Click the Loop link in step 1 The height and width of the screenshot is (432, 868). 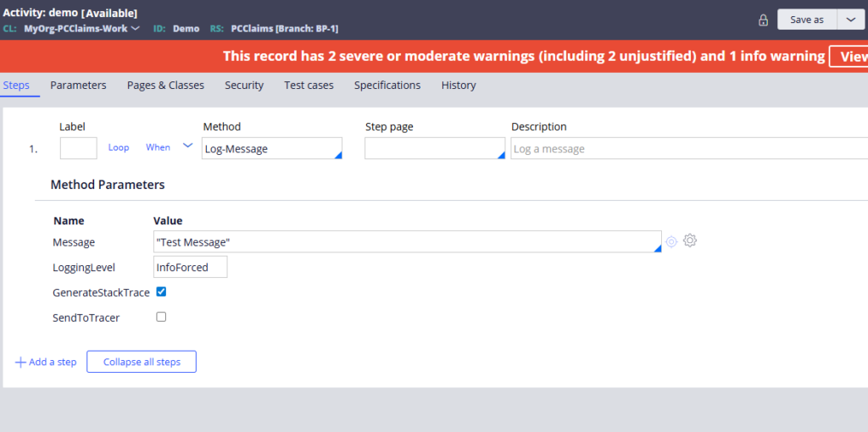pos(119,147)
